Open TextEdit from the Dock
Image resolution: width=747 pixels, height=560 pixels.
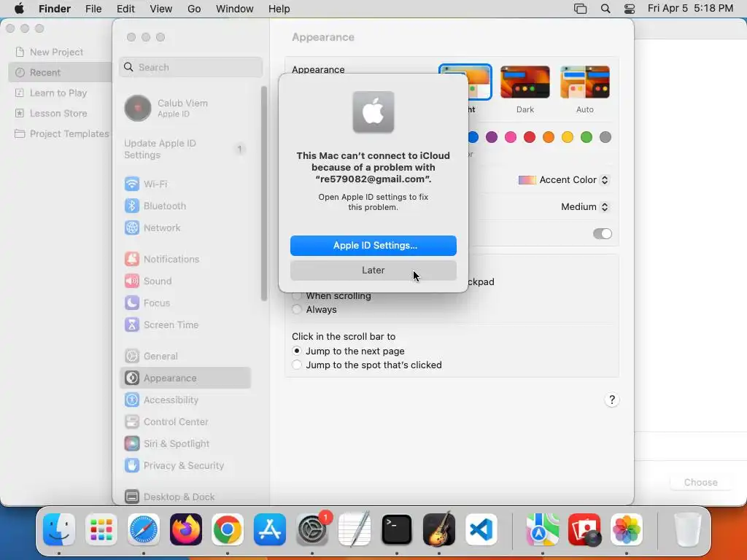(x=355, y=529)
